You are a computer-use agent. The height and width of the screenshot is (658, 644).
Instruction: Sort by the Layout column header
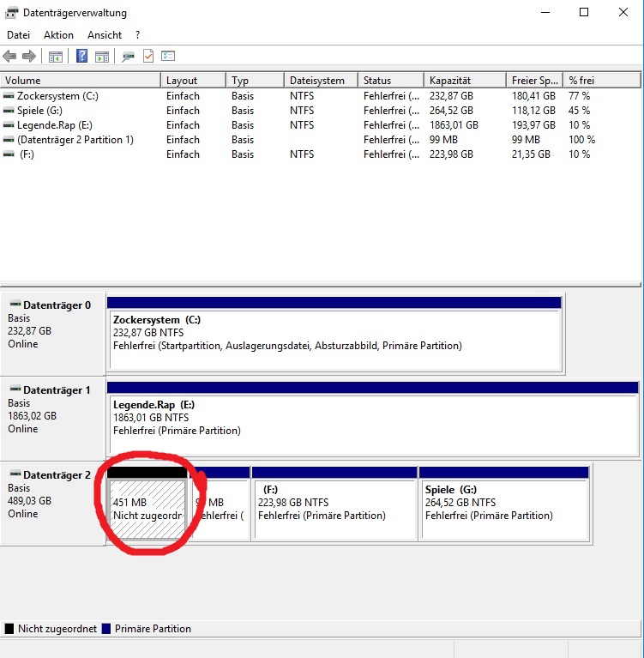[194, 80]
